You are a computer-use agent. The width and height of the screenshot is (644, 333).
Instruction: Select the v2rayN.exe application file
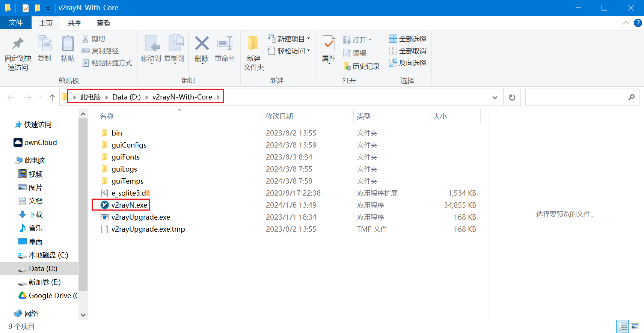tap(129, 205)
